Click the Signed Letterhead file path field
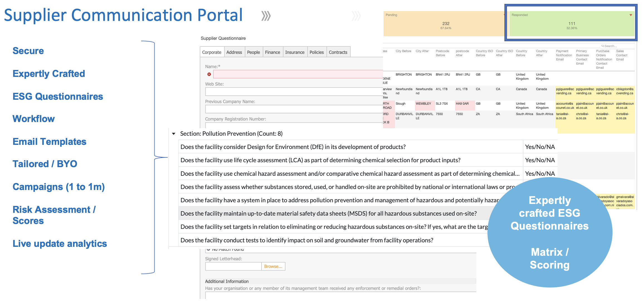 click(233, 266)
